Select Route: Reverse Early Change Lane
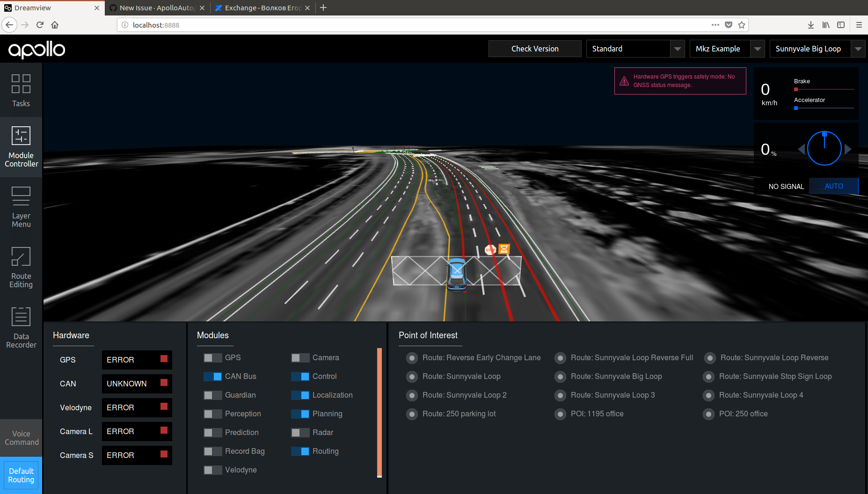Image resolution: width=868 pixels, height=494 pixels. pyautogui.click(x=412, y=358)
